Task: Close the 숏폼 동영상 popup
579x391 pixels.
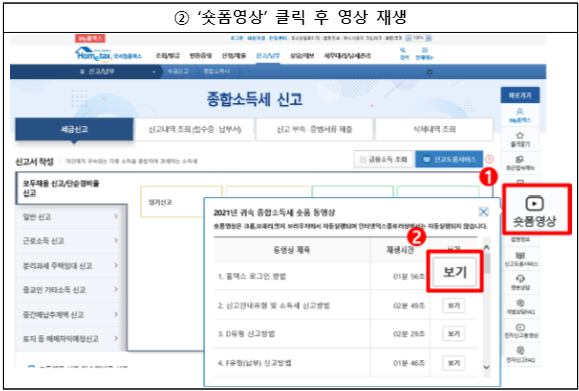Action: (x=483, y=212)
